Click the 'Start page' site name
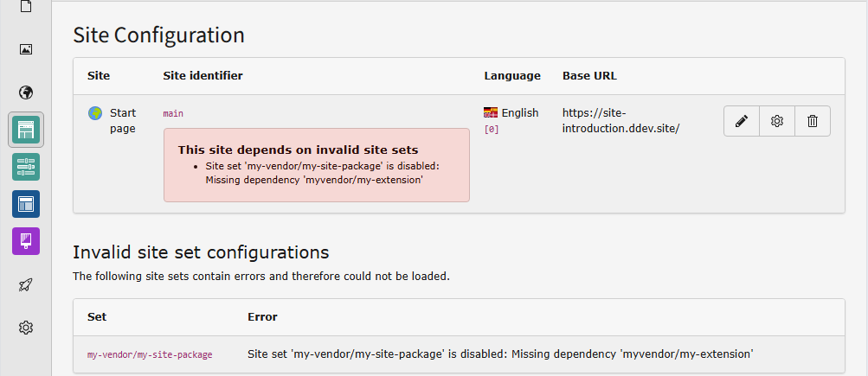 pyautogui.click(x=123, y=120)
